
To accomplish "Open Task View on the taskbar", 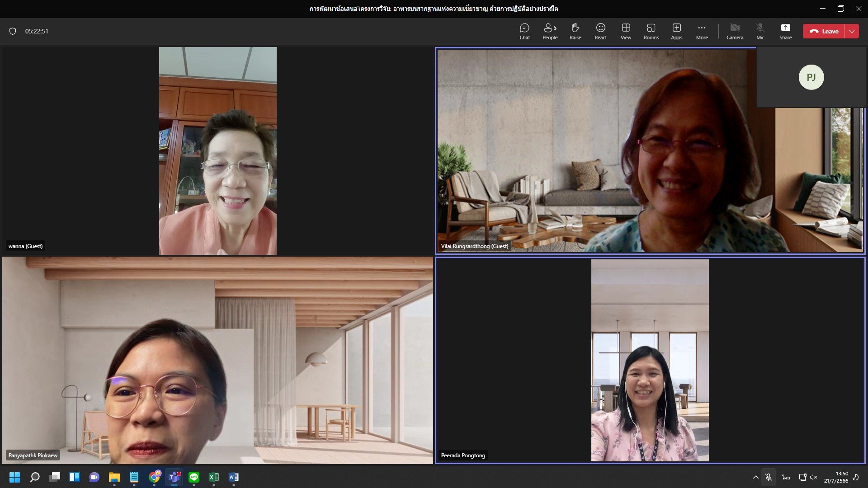I will point(55,477).
